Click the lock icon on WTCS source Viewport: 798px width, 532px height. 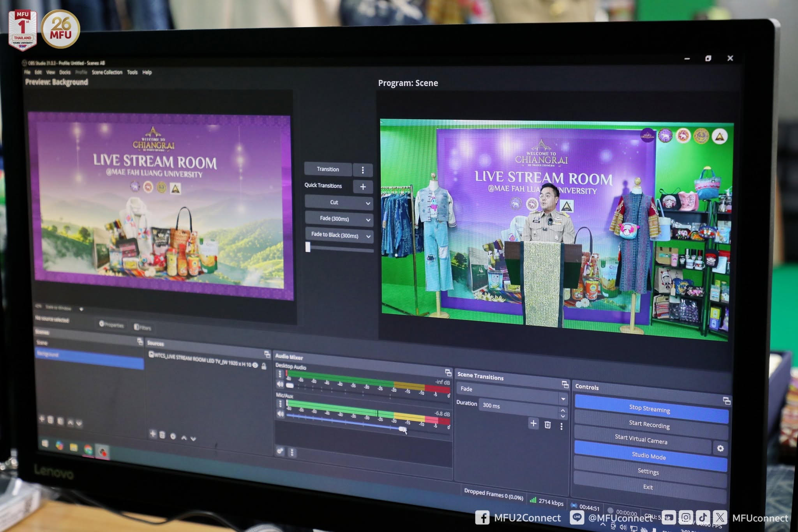click(x=264, y=366)
